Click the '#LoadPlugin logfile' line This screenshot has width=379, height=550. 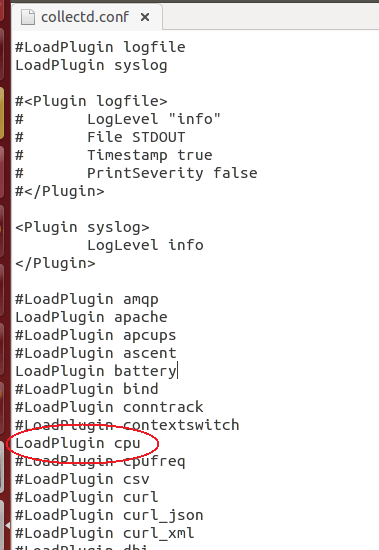pyautogui.click(x=100, y=47)
